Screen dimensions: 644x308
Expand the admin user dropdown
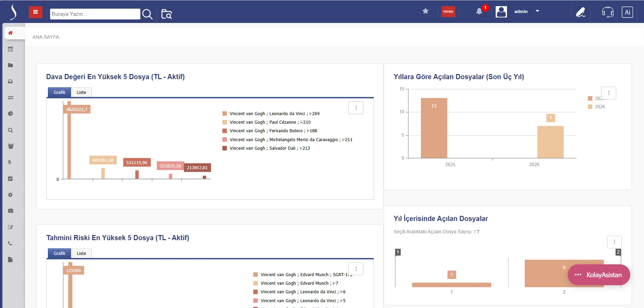point(537,11)
